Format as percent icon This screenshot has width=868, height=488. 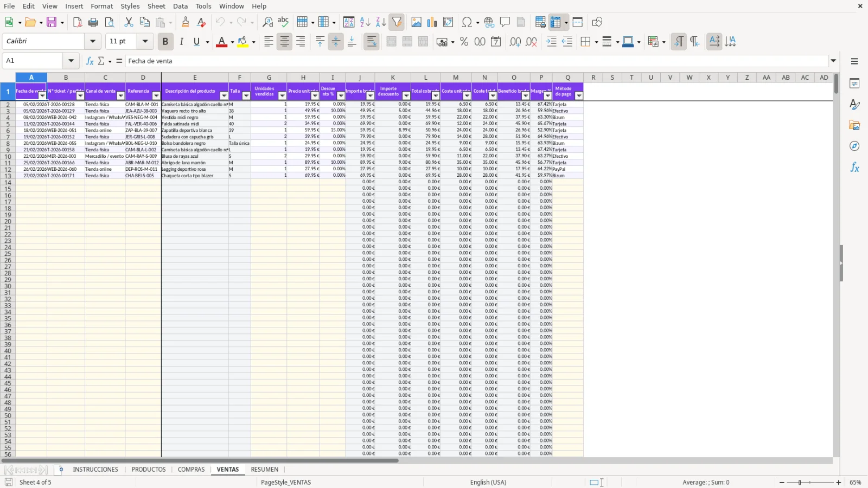pyautogui.click(x=464, y=42)
